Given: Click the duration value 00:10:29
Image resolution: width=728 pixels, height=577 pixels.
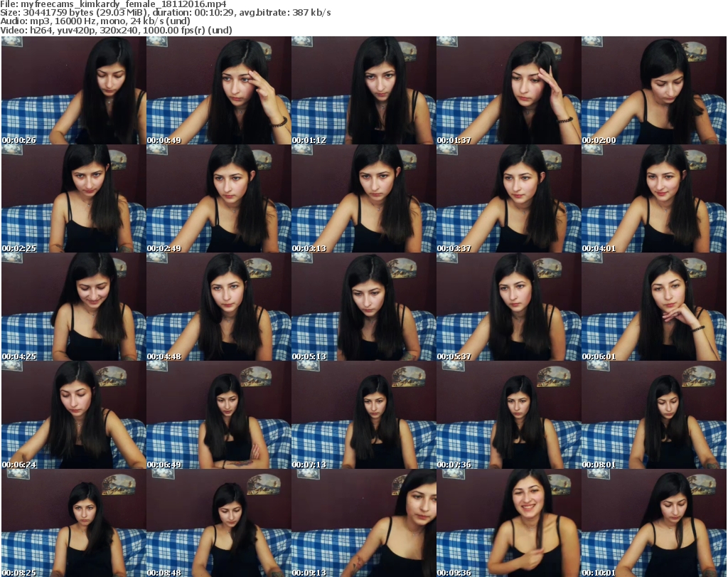Looking at the screenshot, I should pos(214,13).
